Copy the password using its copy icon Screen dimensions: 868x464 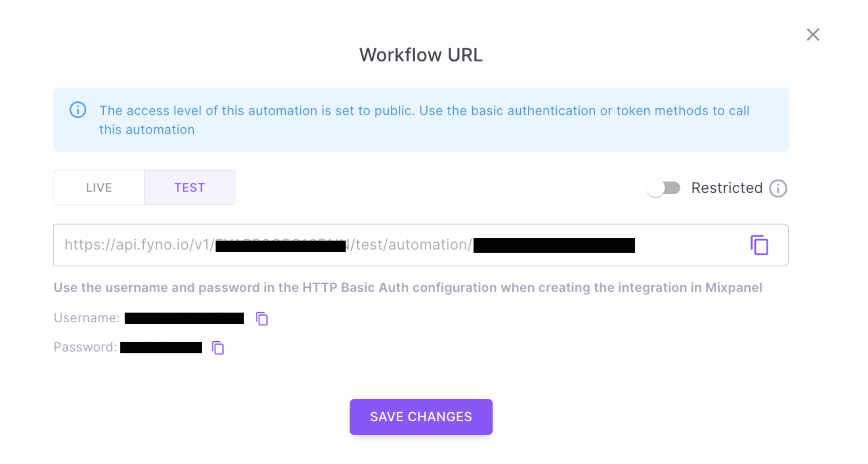218,348
